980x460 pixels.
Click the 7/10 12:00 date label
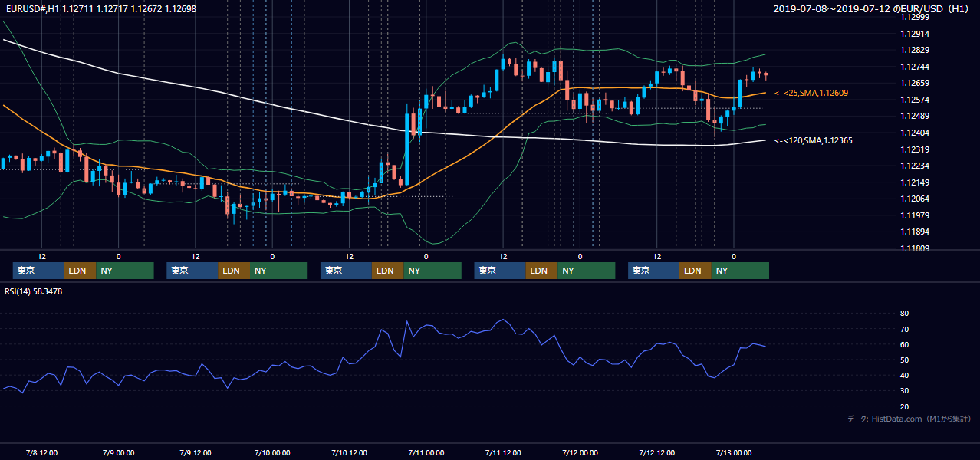click(349, 452)
